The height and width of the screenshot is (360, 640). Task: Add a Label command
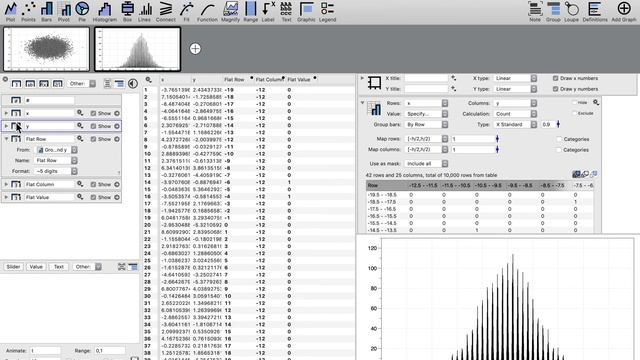[268, 11]
